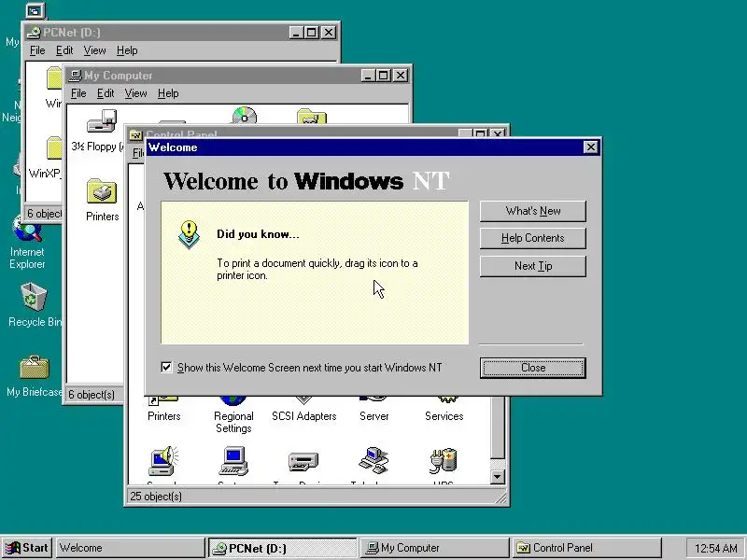Select Regional Settings in Control Panel
Screen dimensions: 747x560
pos(233,416)
